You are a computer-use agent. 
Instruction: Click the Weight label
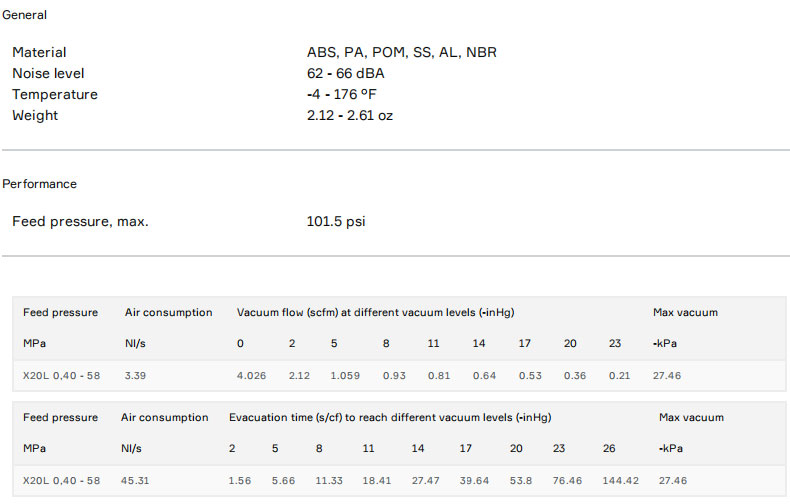35,115
